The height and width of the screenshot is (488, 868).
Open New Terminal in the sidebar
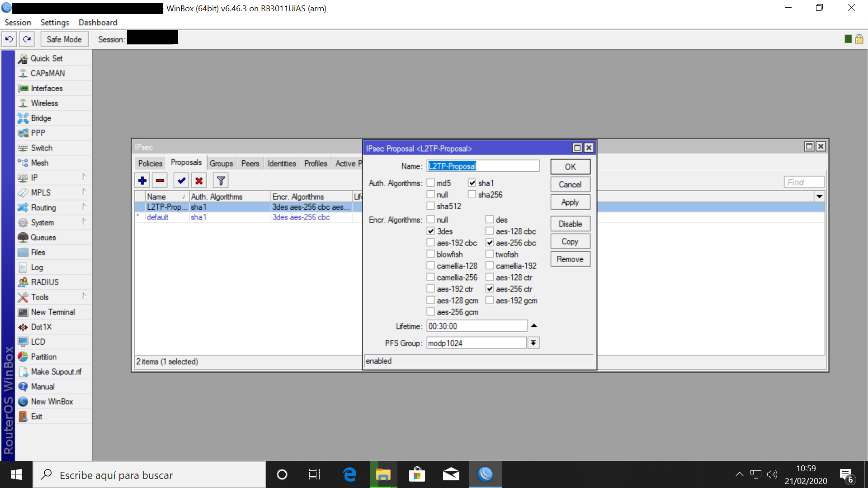pos(53,312)
